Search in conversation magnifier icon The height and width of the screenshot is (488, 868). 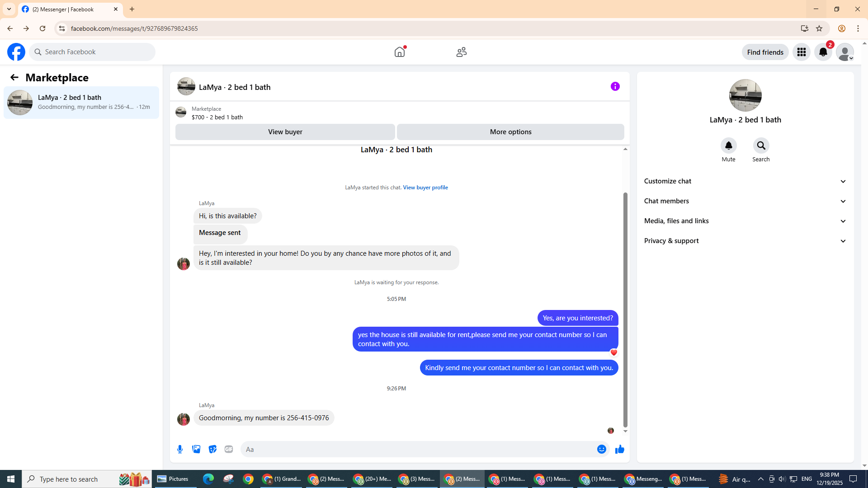coord(761,145)
